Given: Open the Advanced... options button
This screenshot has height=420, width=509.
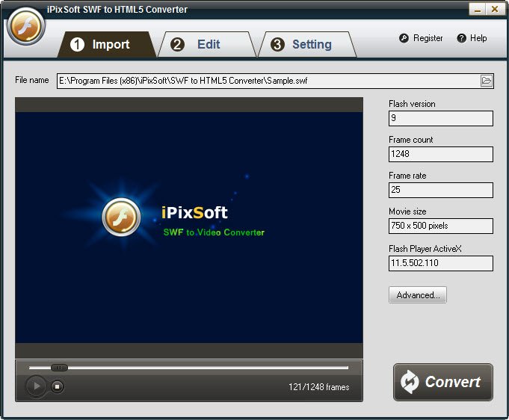Looking at the screenshot, I should (418, 295).
